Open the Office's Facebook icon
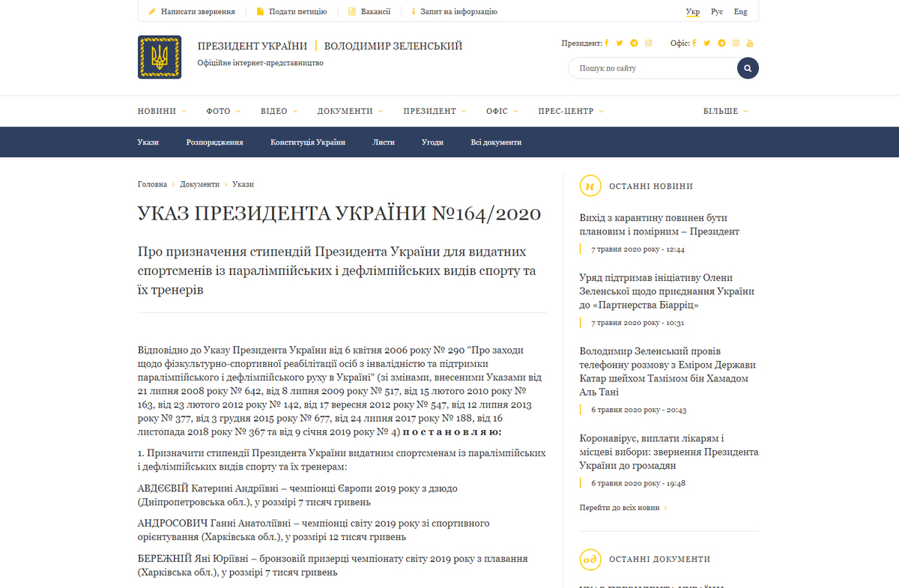899x588 pixels. coord(694,43)
